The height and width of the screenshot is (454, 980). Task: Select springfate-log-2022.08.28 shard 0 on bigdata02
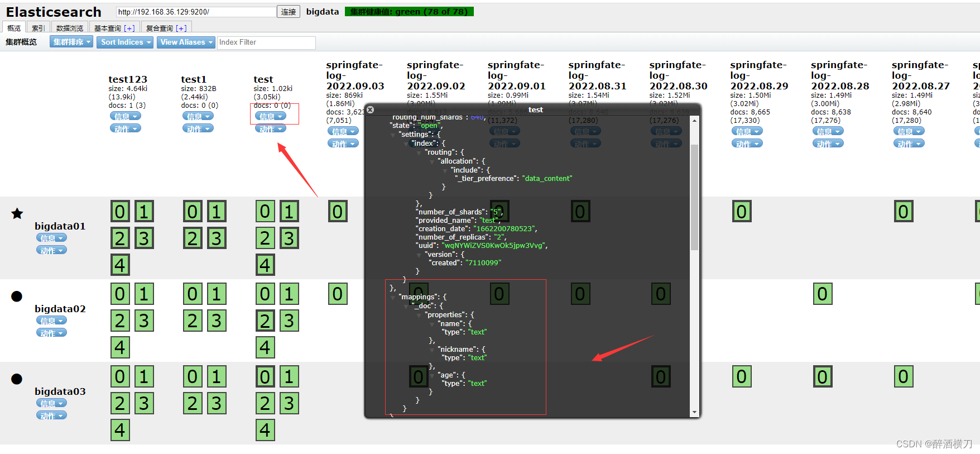(x=823, y=294)
